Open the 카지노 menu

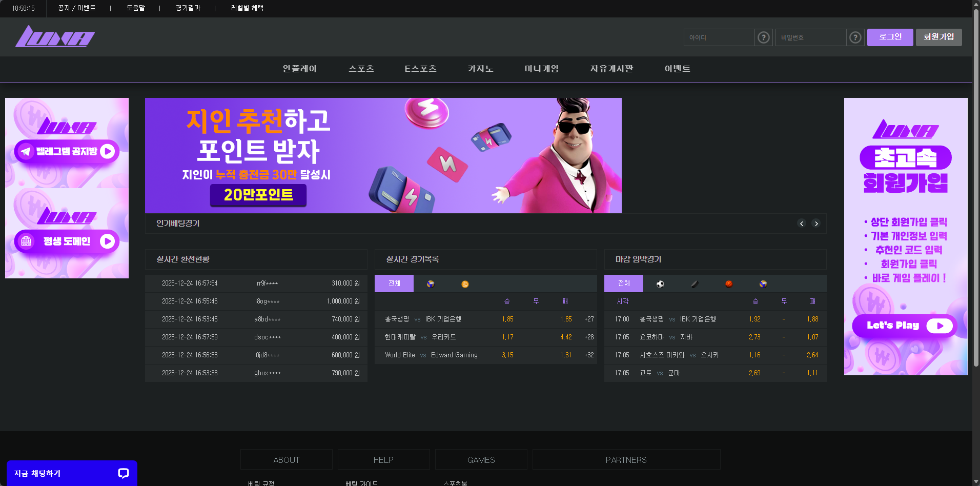480,69
